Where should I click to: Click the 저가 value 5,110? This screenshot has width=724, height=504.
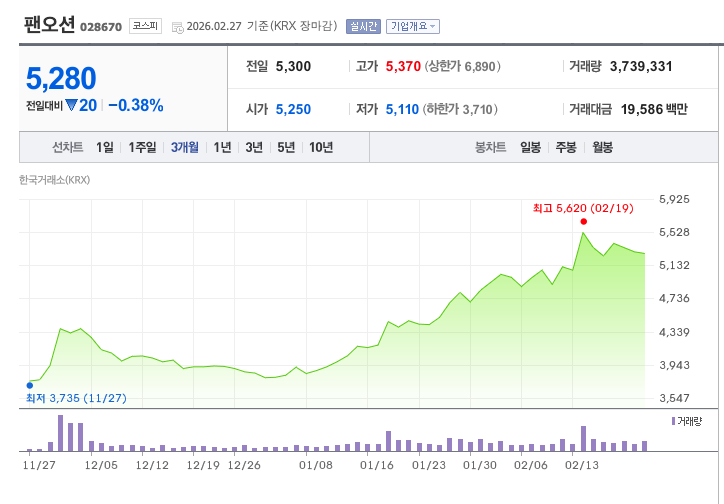(402, 109)
